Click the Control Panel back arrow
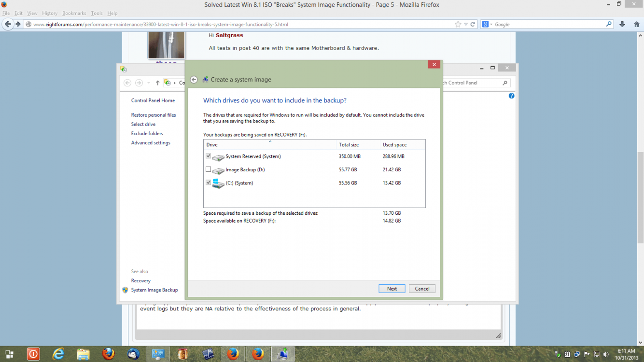The image size is (644, 362). 127,83
